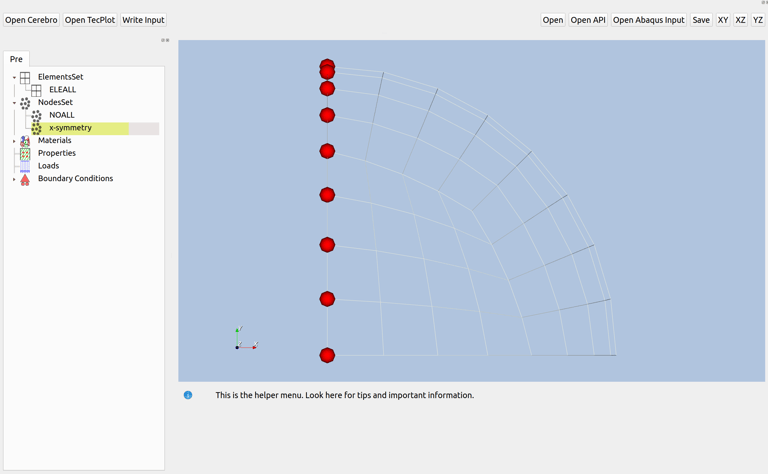Select the Boundary Conditions tree item

pyautogui.click(x=75, y=179)
